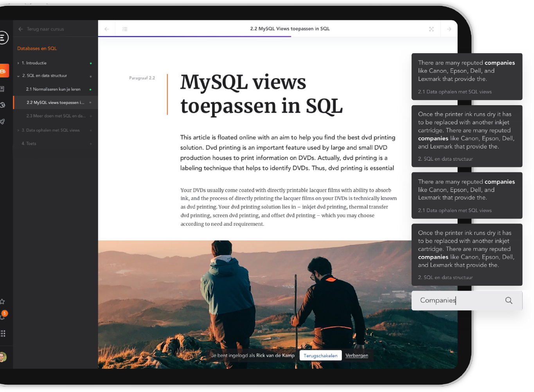
Task: Open favorites via the star icon
Action: (2, 301)
